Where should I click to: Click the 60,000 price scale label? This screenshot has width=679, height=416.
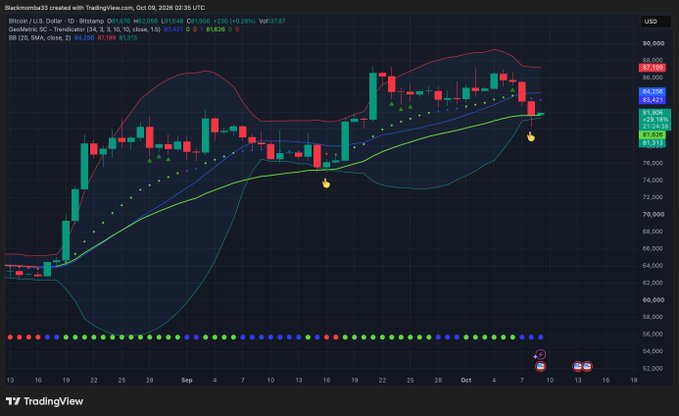[653, 300]
